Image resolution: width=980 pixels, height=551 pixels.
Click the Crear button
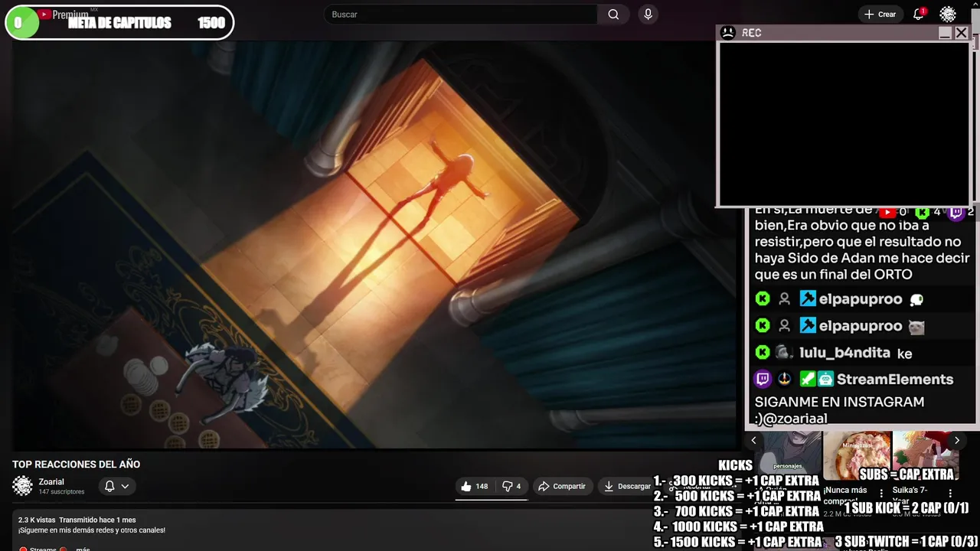tap(880, 15)
